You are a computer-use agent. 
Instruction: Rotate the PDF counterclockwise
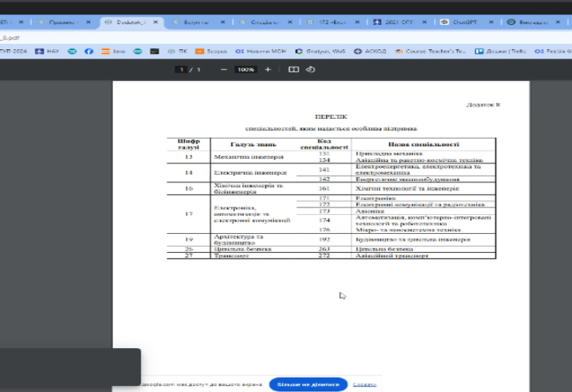[311, 70]
